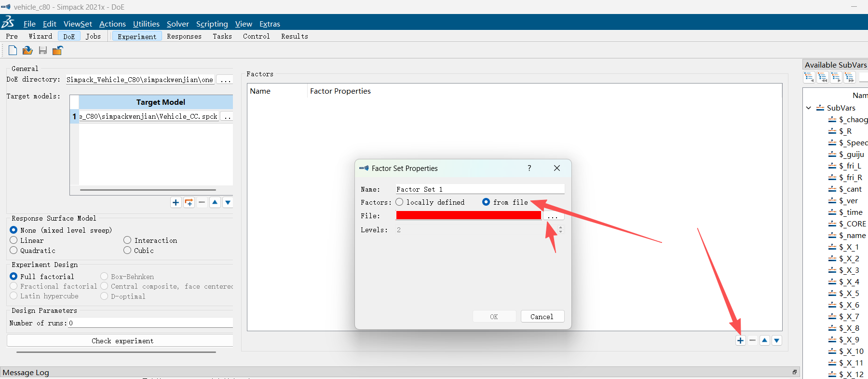This screenshot has height=379, width=868.
Task: Click the Save As folder-disk icon
Action: (x=58, y=50)
